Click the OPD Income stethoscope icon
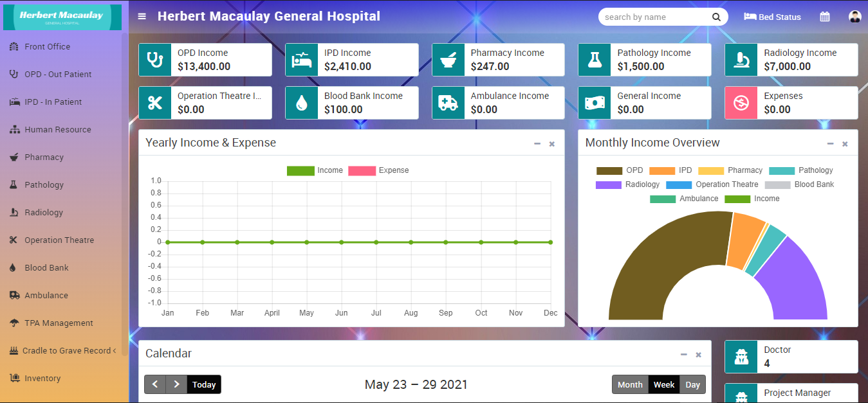Viewport: 868px width, 403px height. pyautogui.click(x=155, y=60)
